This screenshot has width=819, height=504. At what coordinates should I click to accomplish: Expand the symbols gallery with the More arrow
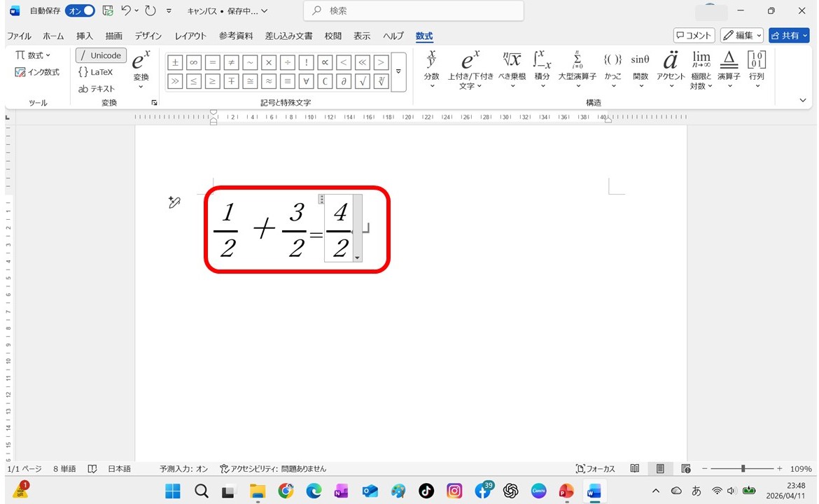398,71
